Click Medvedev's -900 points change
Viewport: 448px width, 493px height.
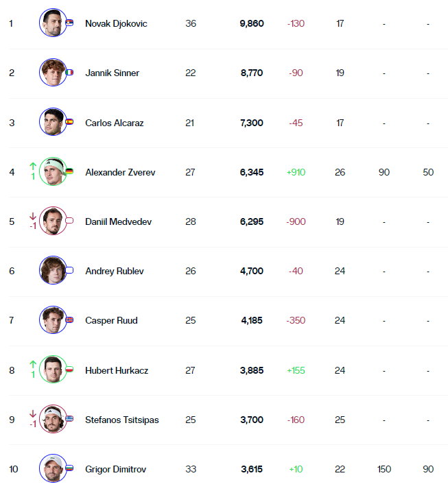[x=296, y=221]
